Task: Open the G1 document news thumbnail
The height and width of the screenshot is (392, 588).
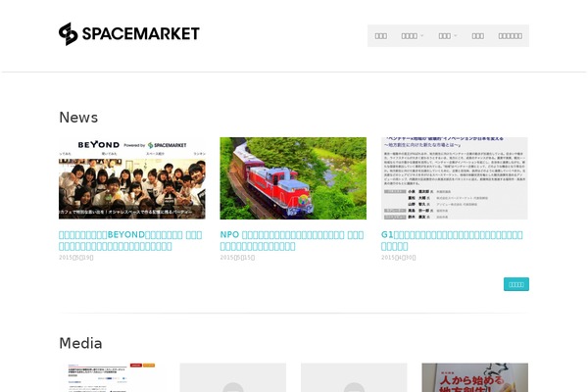Action: pos(454,178)
